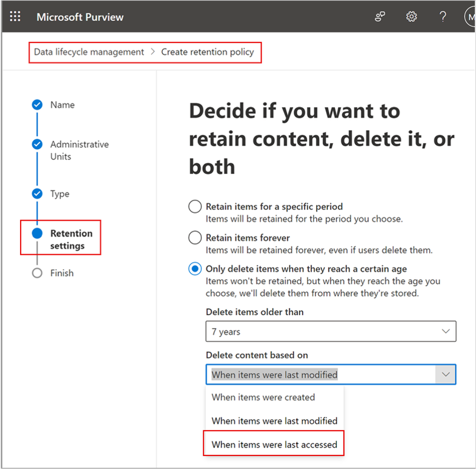Screen dimensions: 476x469
Task: Choose Only delete items at certain age
Action: (x=195, y=269)
